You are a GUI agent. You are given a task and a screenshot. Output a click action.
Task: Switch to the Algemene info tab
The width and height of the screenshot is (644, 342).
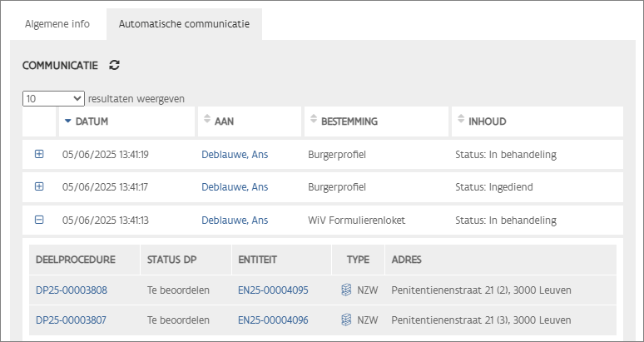(57, 24)
